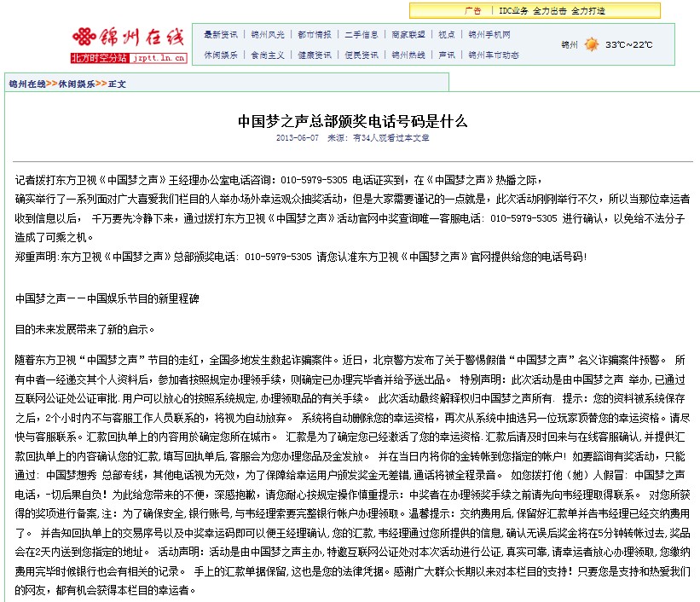Image resolution: width=700 pixels, height=602 pixels.
Task: Open the 锦州热线 navigation link
Action: pyautogui.click(x=408, y=55)
